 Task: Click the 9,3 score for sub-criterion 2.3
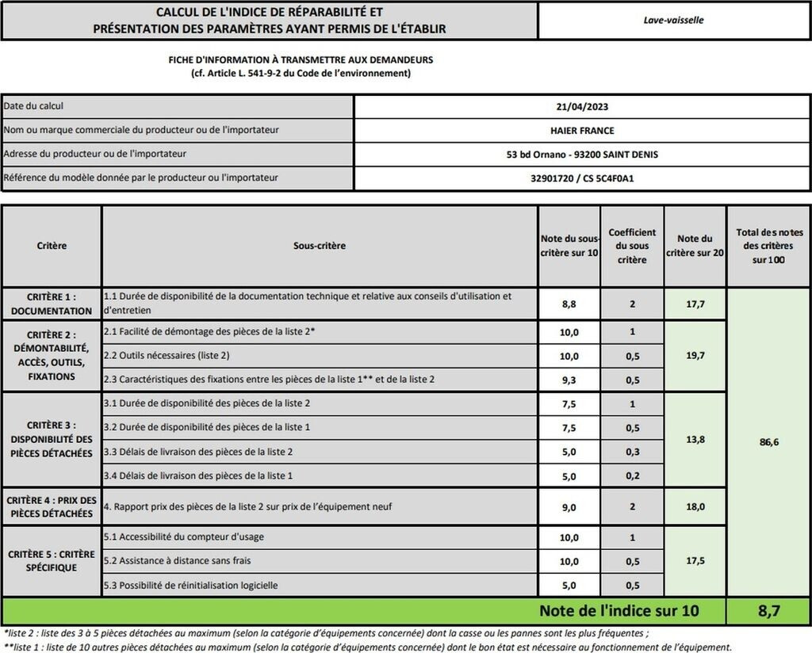[569, 380]
